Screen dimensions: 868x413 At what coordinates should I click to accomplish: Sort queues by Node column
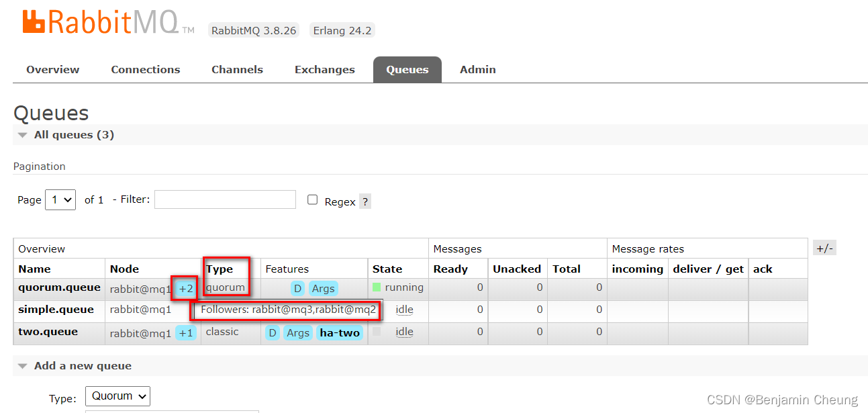coord(124,269)
